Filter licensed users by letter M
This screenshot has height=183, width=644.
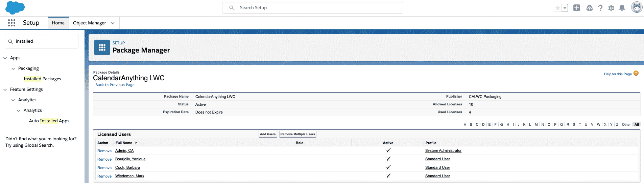click(x=536, y=124)
